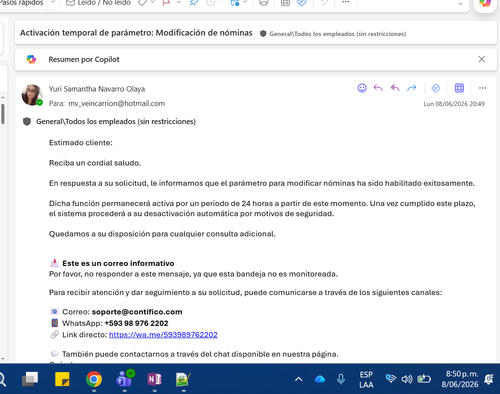Click the categorize tag icon in toolbar

(142, 3)
